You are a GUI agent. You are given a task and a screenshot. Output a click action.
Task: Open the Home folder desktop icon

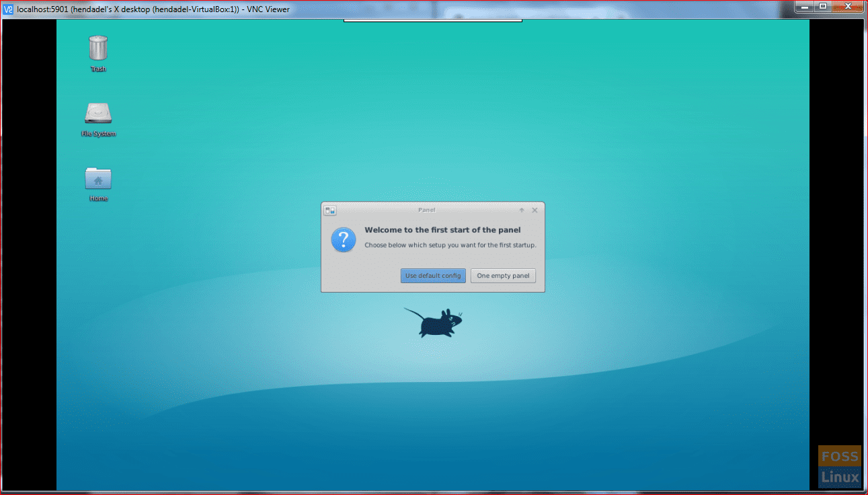(x=98, y=178)
